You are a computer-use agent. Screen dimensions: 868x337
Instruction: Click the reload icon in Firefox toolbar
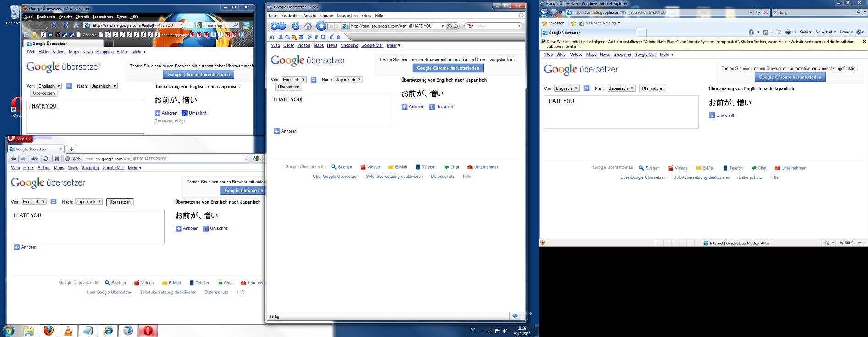coord(54,25)
